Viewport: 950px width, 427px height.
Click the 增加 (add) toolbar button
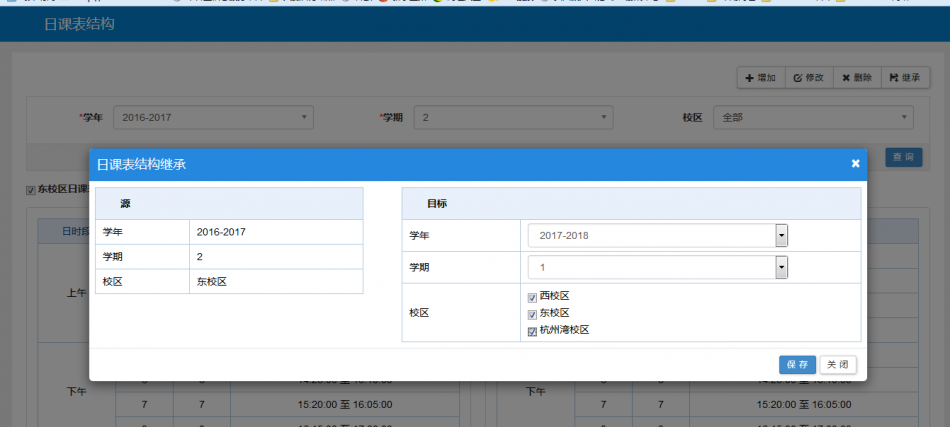(760, 78)
